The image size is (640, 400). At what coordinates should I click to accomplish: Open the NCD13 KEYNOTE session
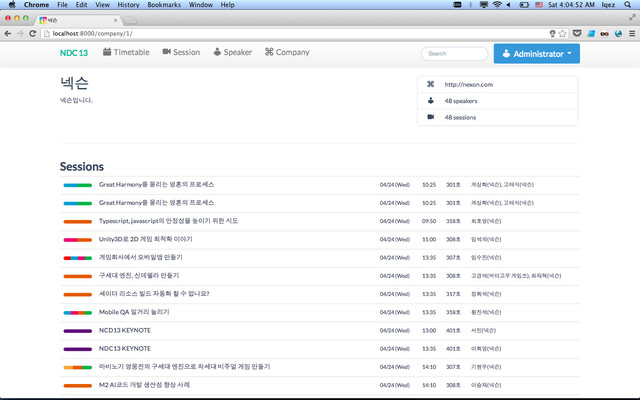124,330
